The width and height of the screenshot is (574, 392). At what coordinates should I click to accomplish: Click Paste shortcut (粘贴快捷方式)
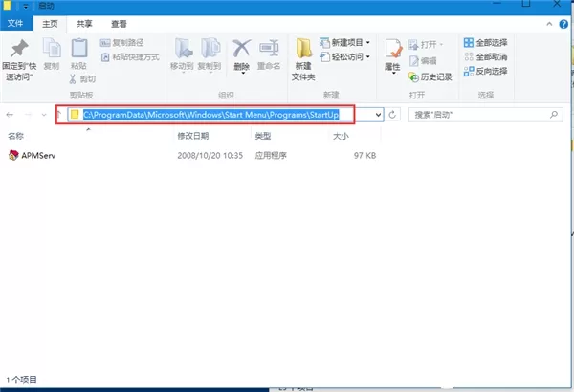pos(130,57)
